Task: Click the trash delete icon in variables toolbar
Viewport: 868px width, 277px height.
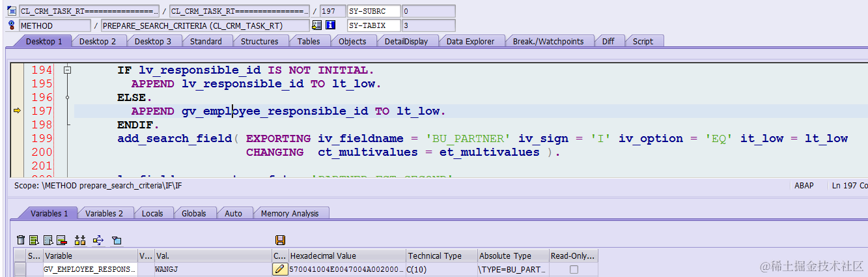Action: (20, 241)
